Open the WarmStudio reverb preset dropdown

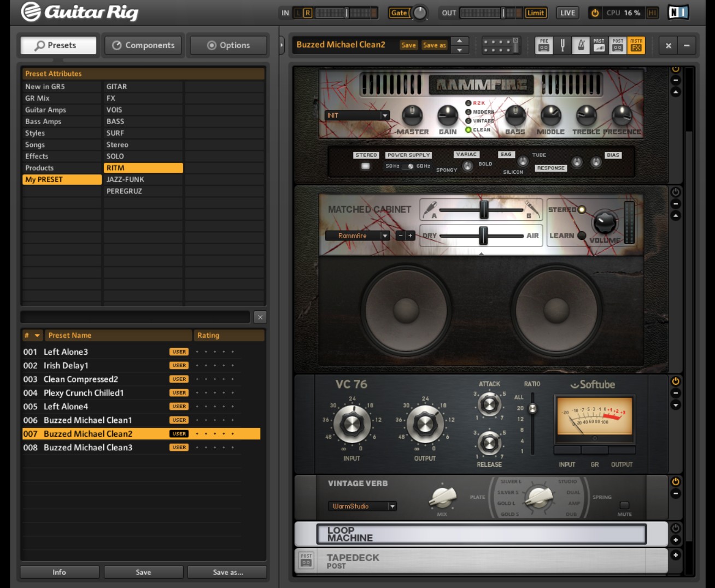(392, 507)
